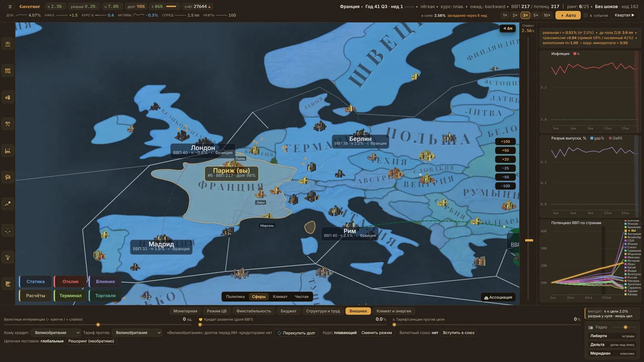Open the balance scales sidebar icon

point(8,231)
